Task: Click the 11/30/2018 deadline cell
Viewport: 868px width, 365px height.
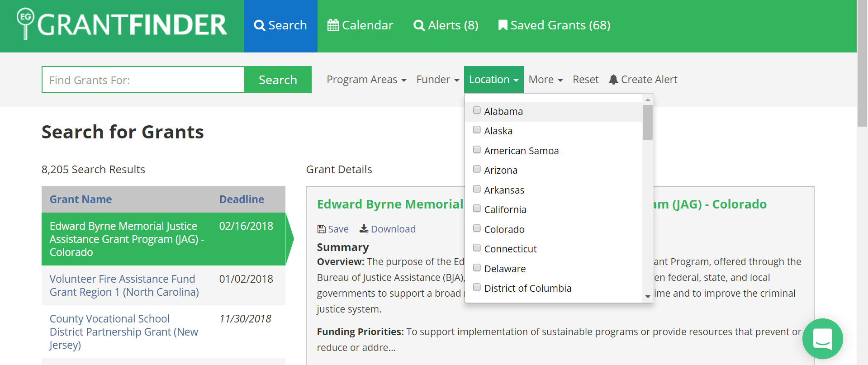Action: [x=245, y=318]
